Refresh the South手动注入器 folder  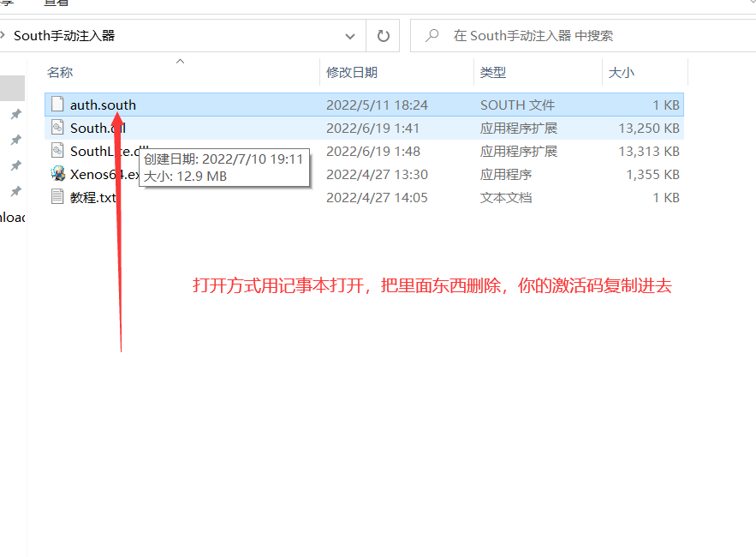pos(383,36)
